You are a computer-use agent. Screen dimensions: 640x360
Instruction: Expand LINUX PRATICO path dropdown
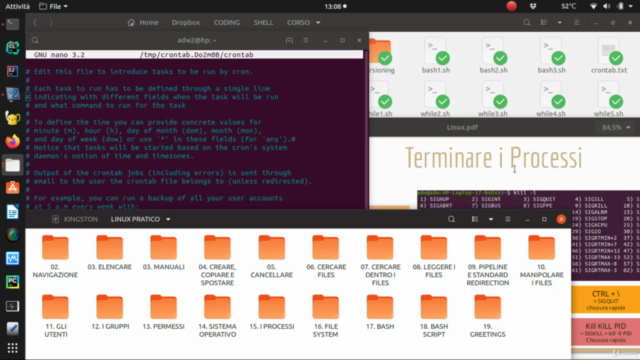168,219
